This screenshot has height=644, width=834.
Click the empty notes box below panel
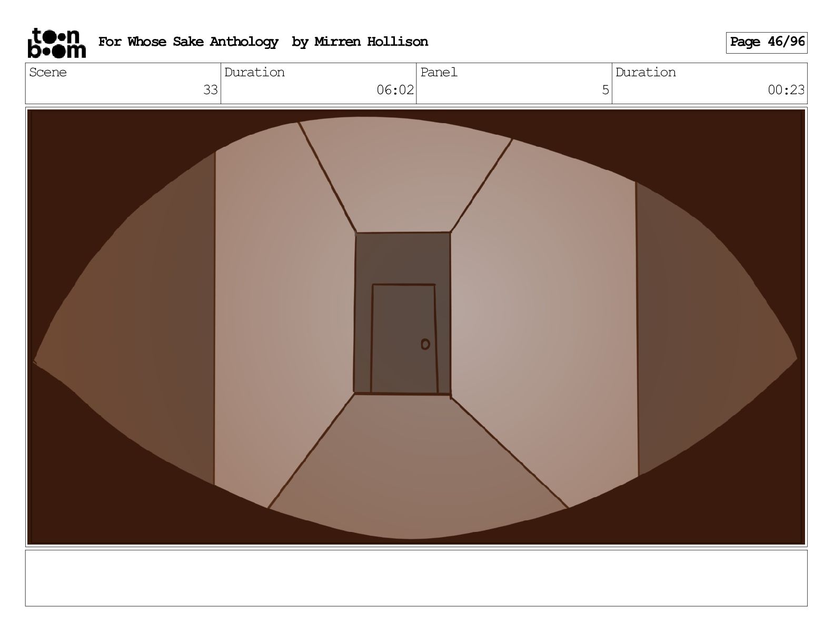[x=416, y=578]
